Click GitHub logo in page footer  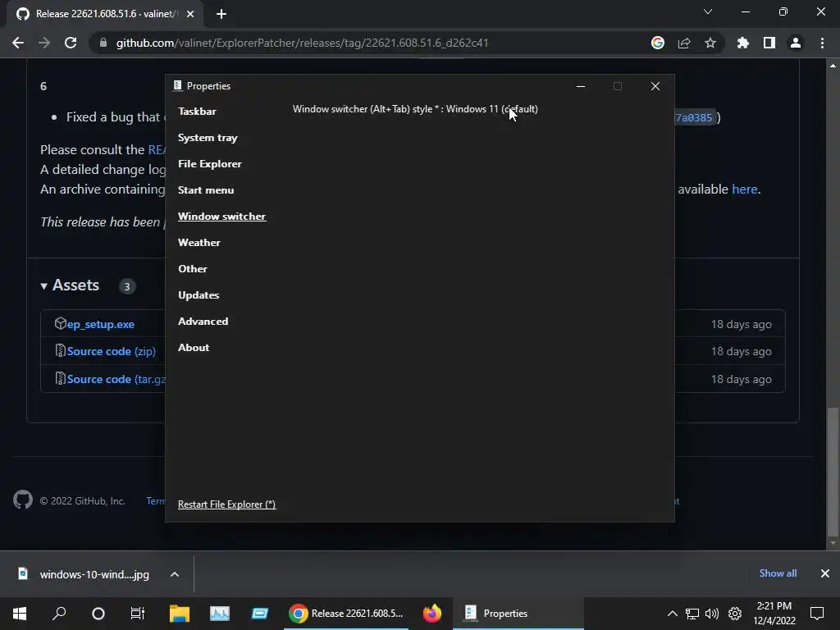coord(23,500)
